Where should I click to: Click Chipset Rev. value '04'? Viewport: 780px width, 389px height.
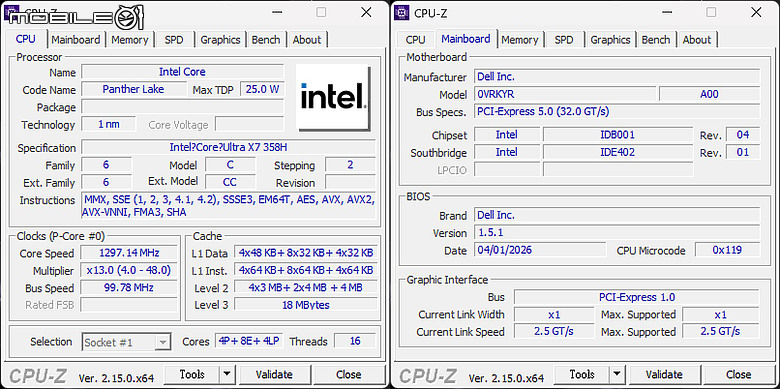743,135
